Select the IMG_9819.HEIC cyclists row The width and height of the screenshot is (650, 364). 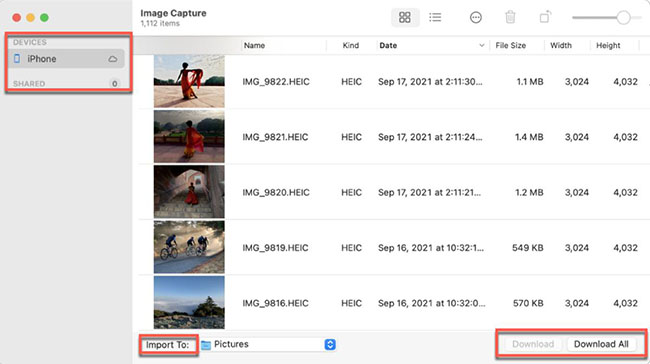(x=394, y=248)
